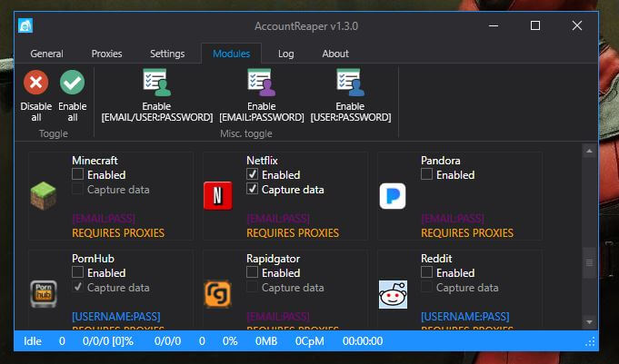Click the AccountReaper app icon in title bar
619x364 pixels.
[25, 26]
